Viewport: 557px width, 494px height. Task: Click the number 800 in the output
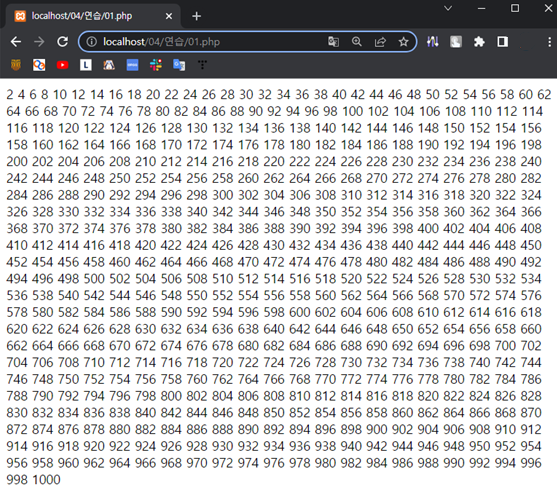coord(171,396)
